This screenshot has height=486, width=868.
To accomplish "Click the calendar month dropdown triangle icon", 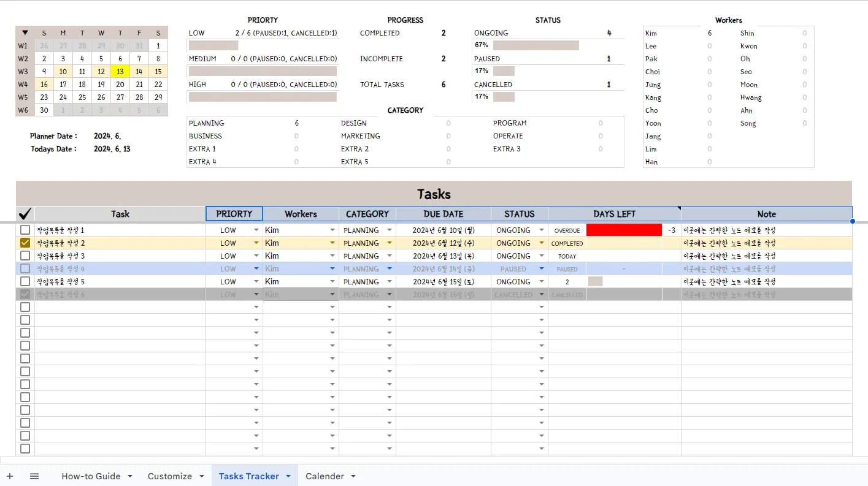I will point(25,33).
